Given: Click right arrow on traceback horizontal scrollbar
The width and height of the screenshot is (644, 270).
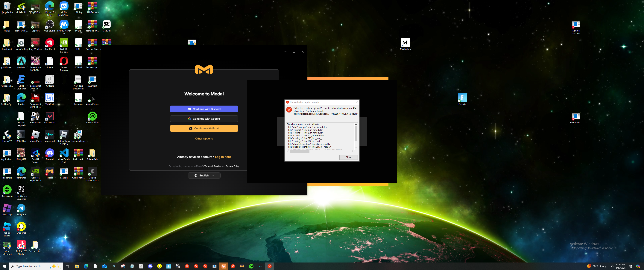Looking at the screenshot, I should [353, 151].
